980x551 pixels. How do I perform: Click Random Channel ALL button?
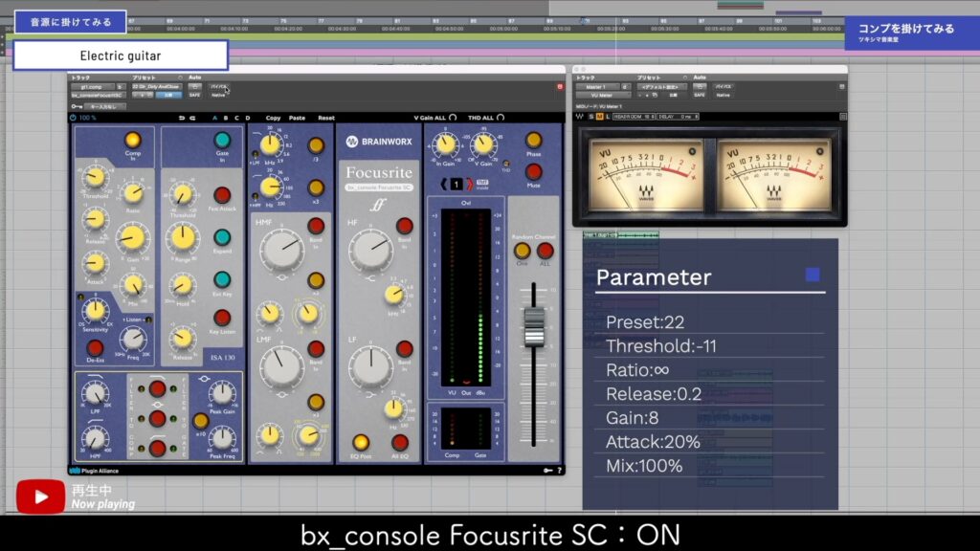pyautogui.click(x=545, y=251)
